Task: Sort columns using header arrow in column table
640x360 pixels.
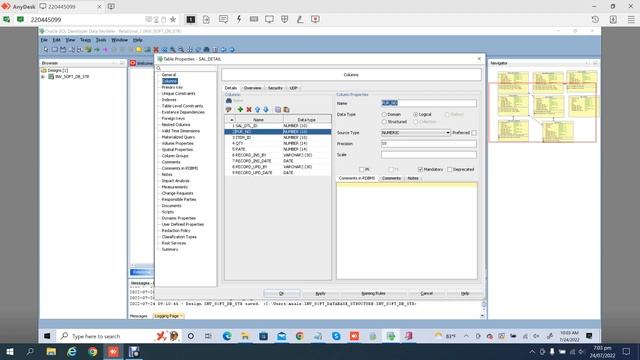Action: 231,120
